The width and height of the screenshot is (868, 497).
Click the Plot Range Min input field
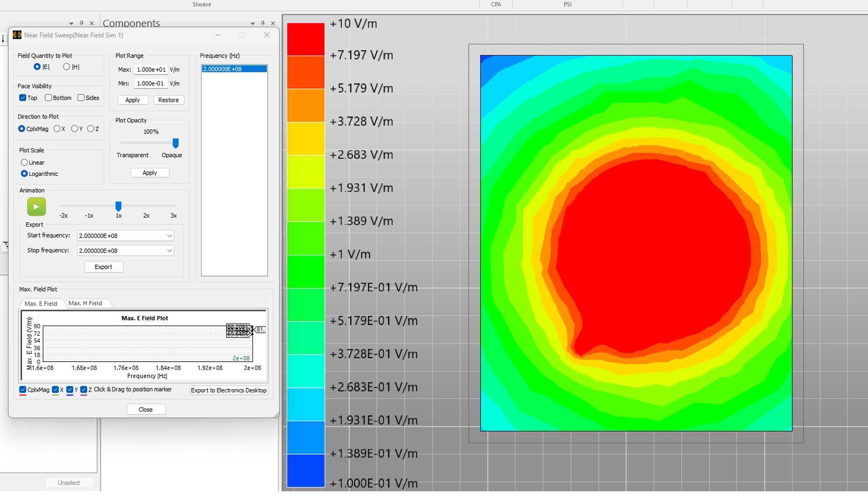coord(150,84)
